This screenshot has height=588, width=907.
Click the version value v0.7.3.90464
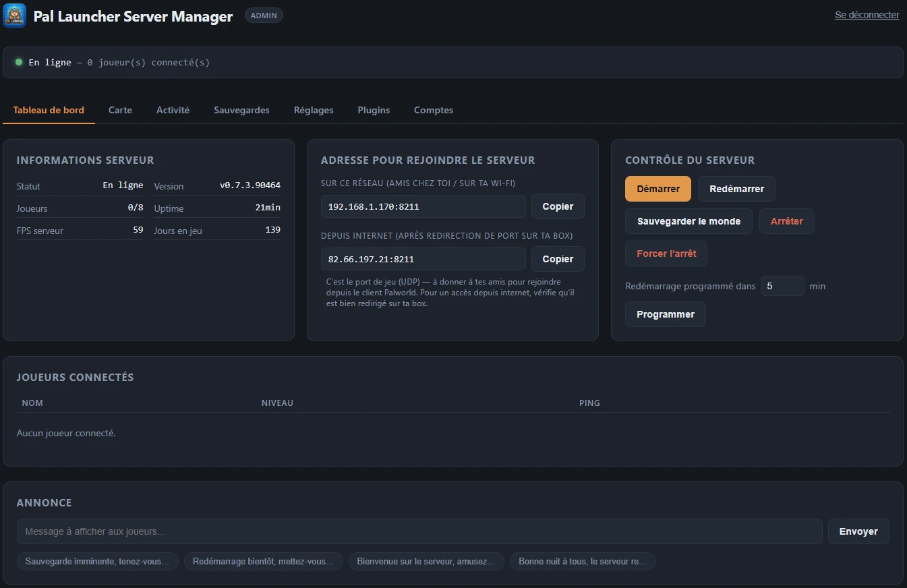point(250,185)
